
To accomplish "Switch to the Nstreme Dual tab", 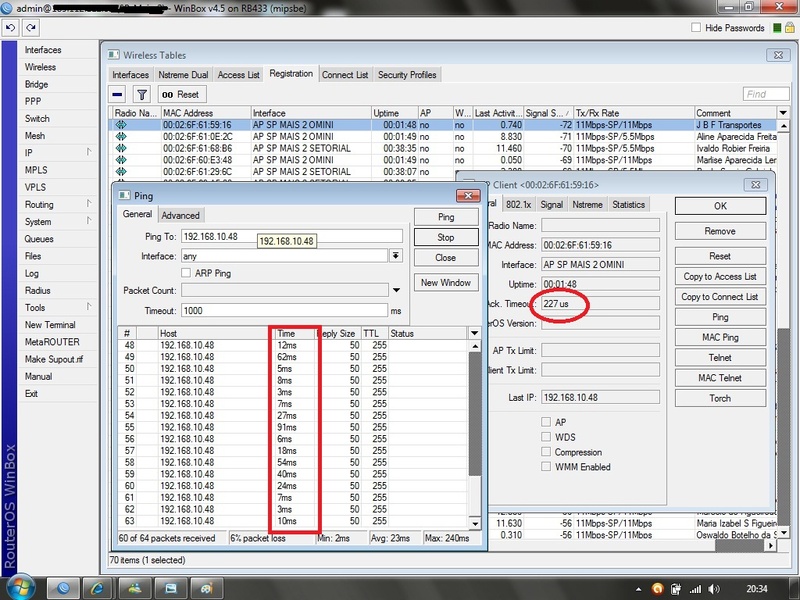I will pos(183,74).
